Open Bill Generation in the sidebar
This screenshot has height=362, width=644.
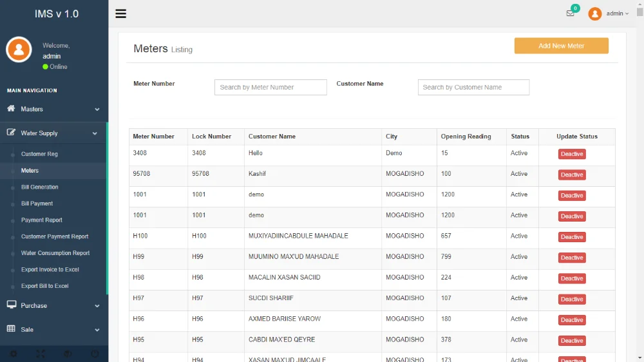click(x=39, y=187)
